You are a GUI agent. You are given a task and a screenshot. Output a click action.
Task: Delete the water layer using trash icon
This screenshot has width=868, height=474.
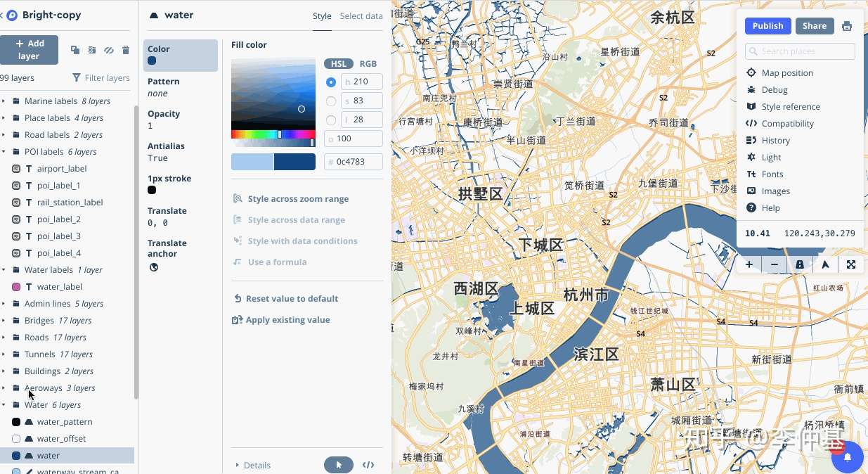126,50
